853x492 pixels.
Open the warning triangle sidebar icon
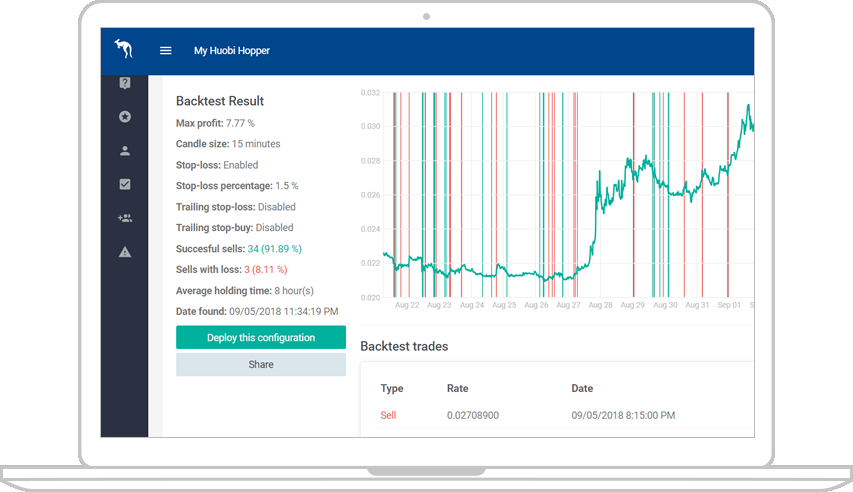point(125,252)
